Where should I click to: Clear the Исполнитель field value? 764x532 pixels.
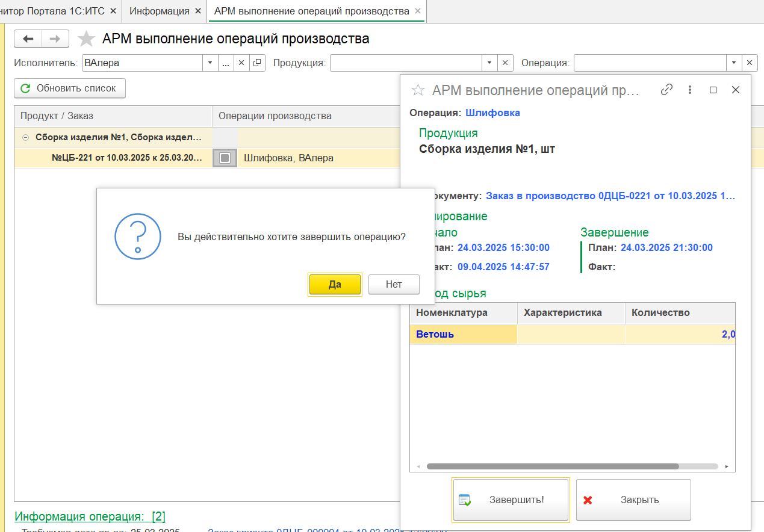click(241, 63)
